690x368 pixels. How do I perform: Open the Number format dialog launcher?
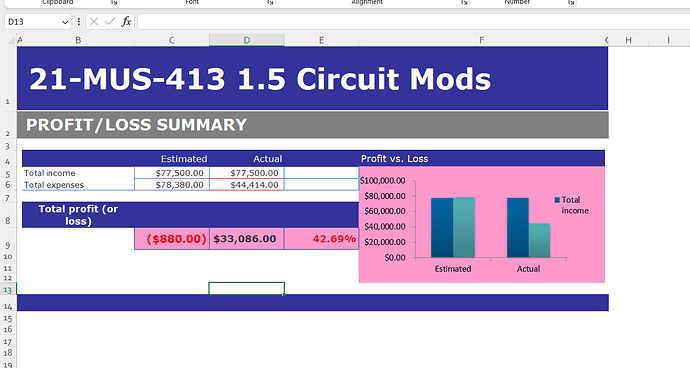coord(571,3)
